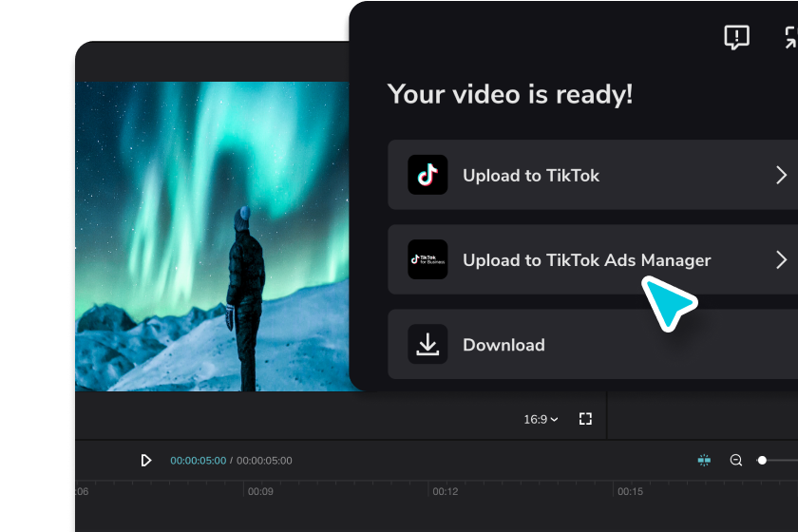Click the TikTok for Business logo icon
The height and width of the screenshot is (532, 798).
(x=427, y=259)
